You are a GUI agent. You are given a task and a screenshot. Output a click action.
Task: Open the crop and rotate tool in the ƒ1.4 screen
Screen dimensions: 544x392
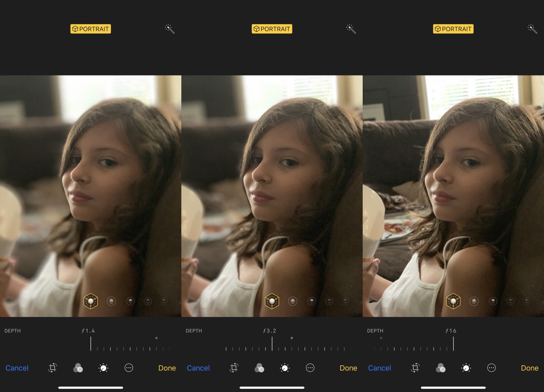click(53, 368)
